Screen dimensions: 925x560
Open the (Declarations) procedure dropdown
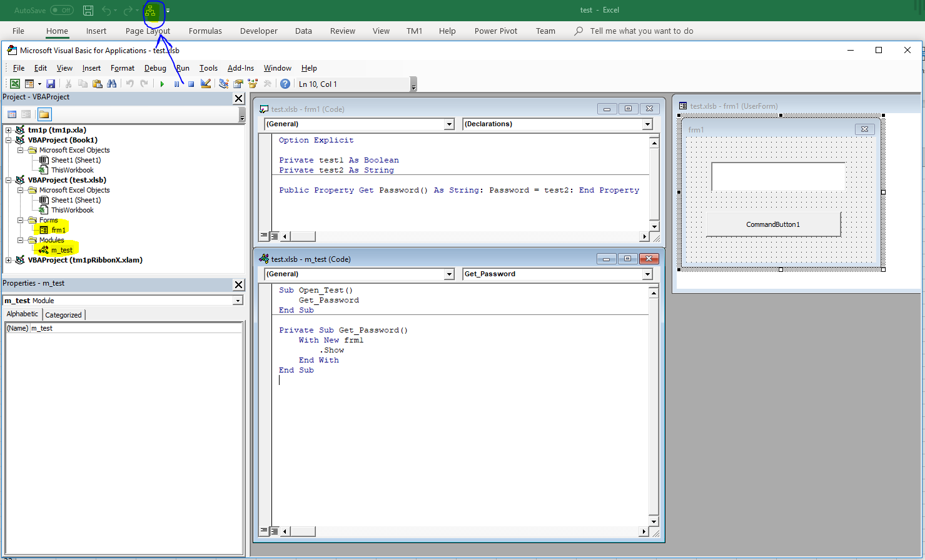(x=647, y=124)
